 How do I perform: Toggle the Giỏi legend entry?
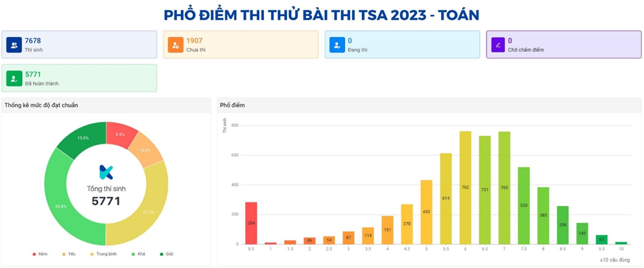click(165, 254)
